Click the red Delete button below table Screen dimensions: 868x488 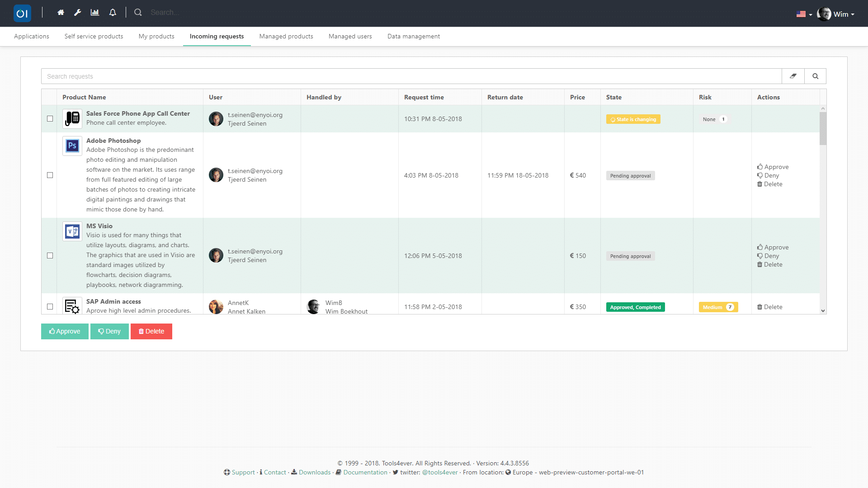[x=151, y=331]
